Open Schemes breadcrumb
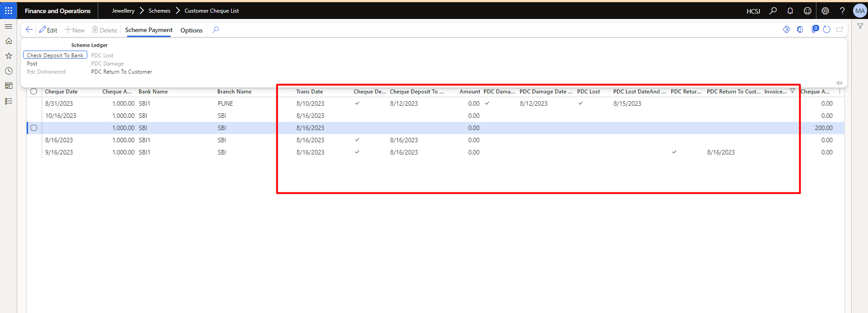The width and height of the screenshot is (868, 313). (159, 11)
